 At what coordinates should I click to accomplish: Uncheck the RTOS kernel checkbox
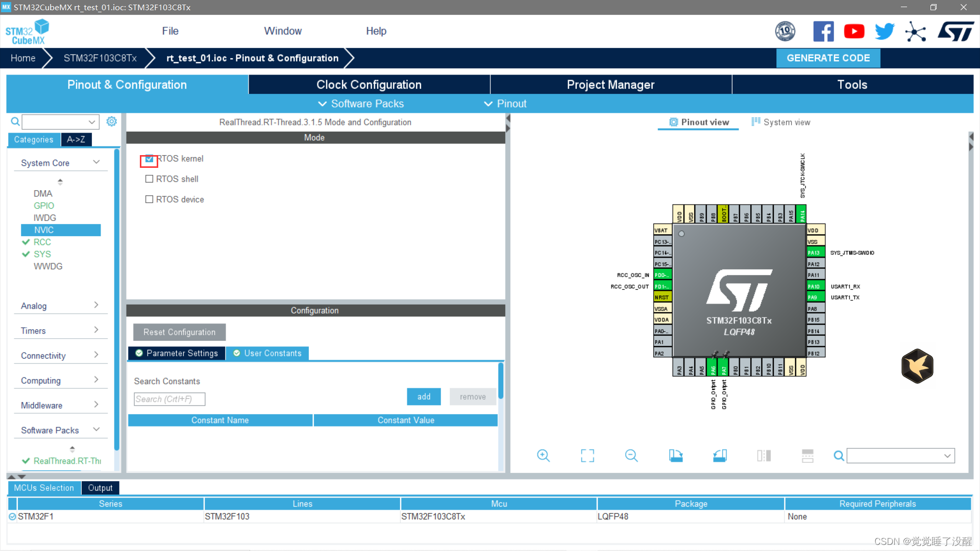(149, 159)
